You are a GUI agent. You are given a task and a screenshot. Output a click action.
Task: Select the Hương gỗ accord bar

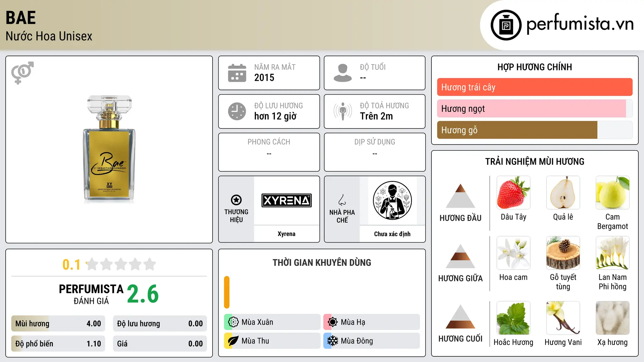535,130
